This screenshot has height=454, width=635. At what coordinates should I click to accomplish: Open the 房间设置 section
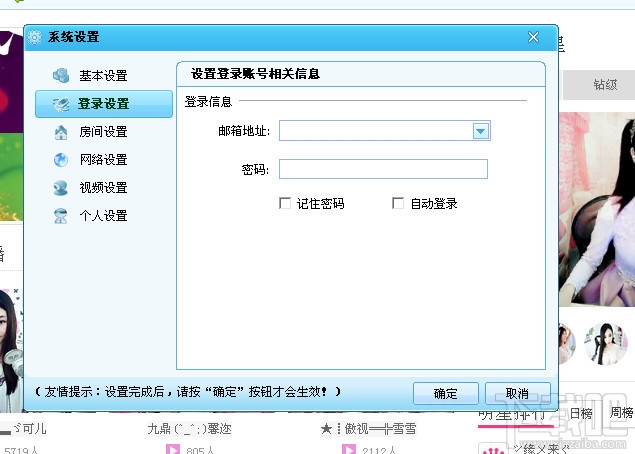(104, 132)
